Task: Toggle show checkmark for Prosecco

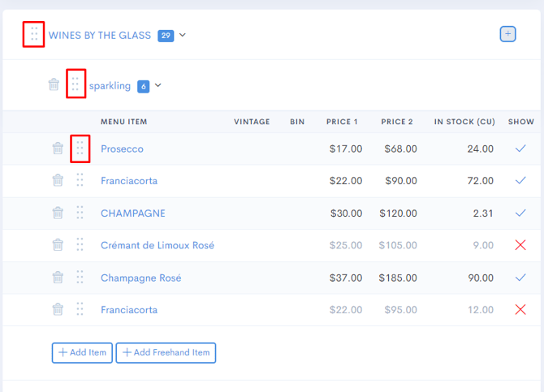Action: pos(520,149)
